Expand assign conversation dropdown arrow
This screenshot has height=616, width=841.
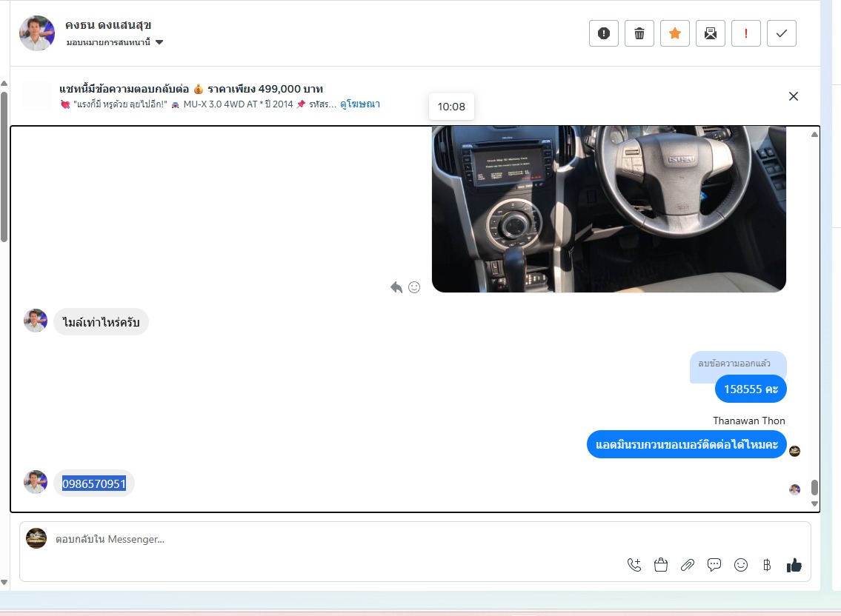point(159,42)
